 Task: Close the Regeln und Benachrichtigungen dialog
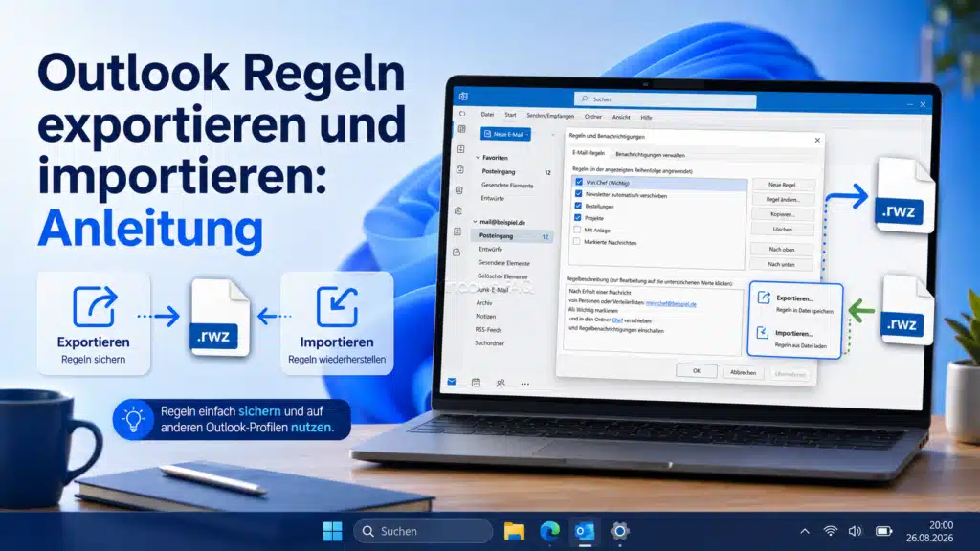pyautogui.click(x=817, y=140)
